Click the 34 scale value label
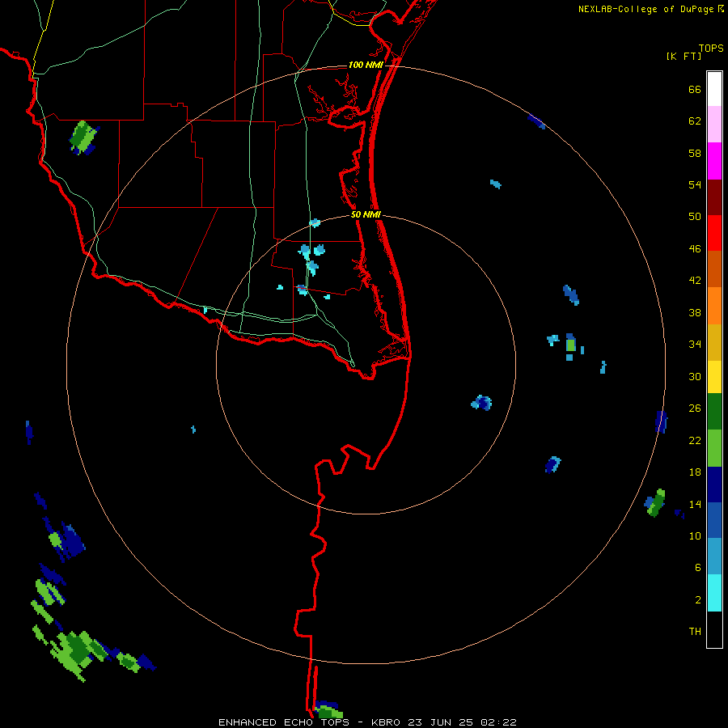The width and height of the screenshot is (728, 728). (x=695, y=345)
